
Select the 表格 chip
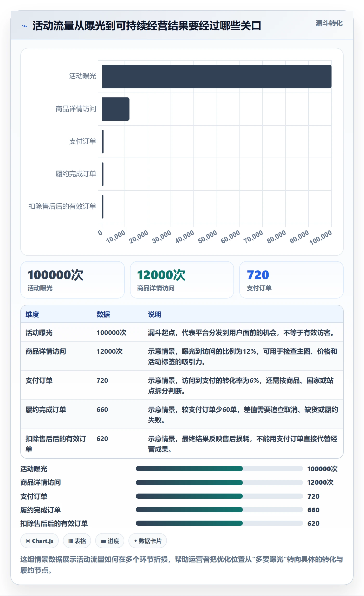coord(77,541)
